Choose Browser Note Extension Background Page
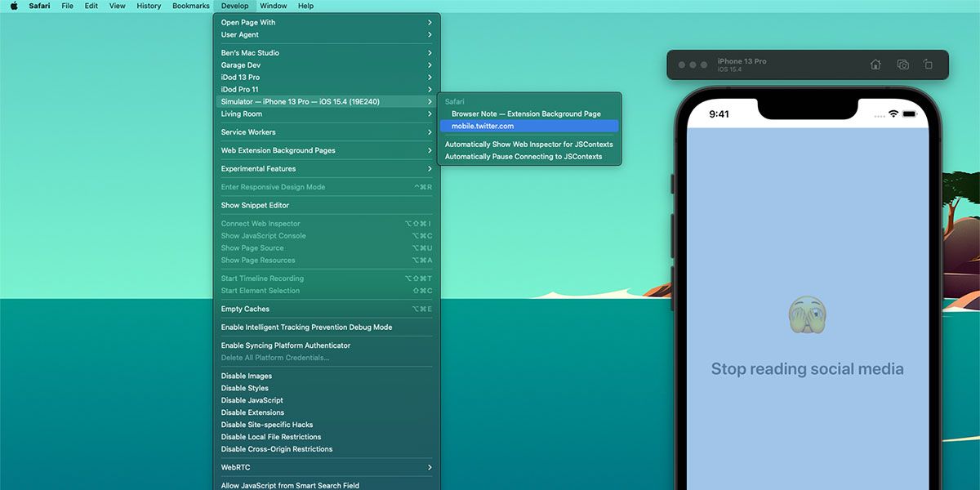Viewport: 980px width, 490px height. pyautogui.click(x=529, y=114)
